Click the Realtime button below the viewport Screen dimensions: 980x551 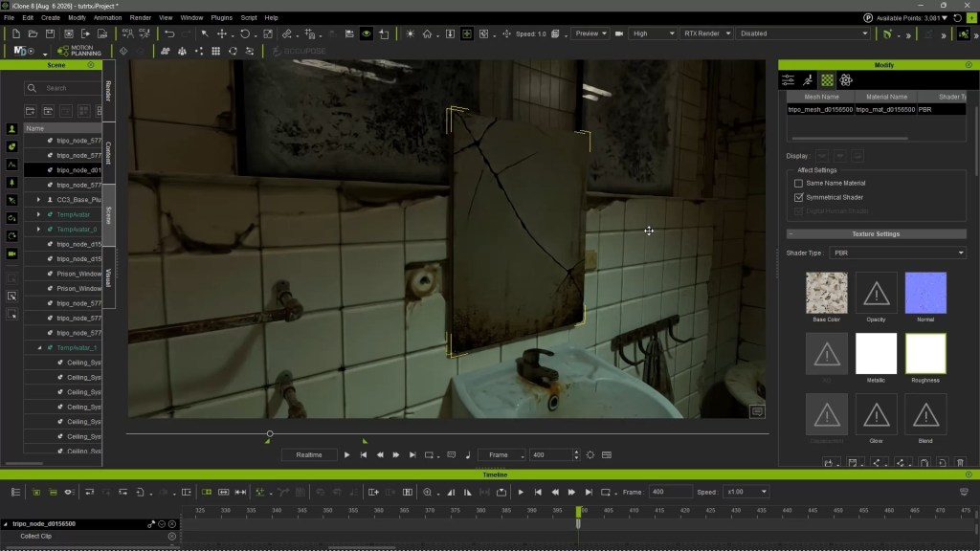coord(309,454)
